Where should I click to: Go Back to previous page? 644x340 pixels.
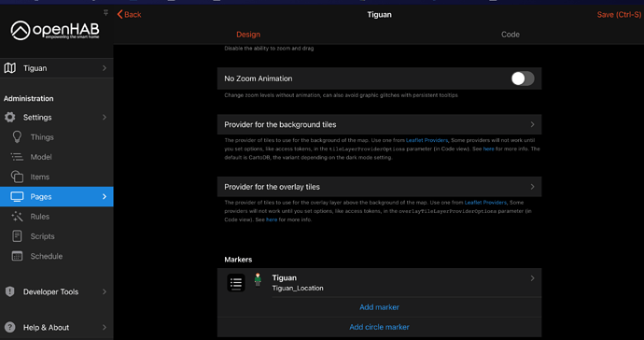tap(129, 14)
